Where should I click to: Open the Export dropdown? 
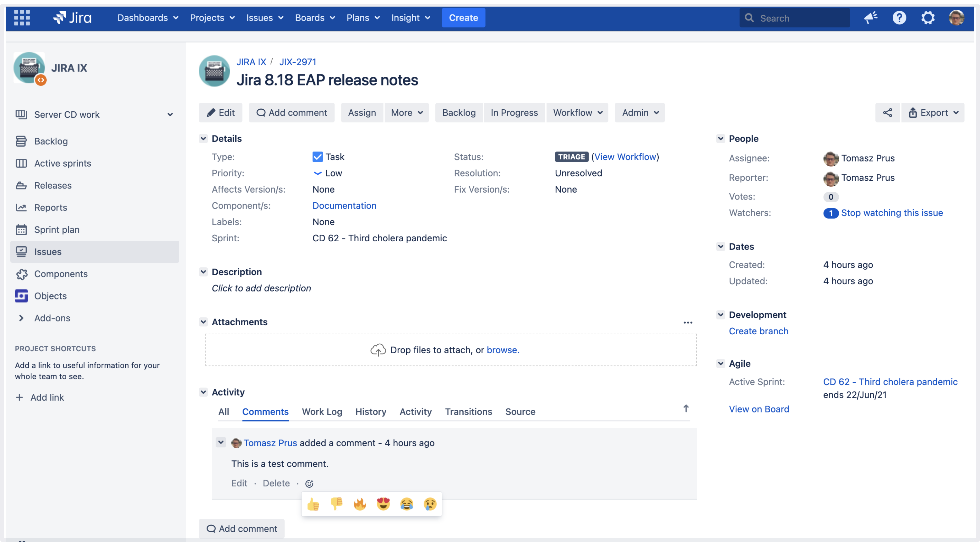click(933, 112)
